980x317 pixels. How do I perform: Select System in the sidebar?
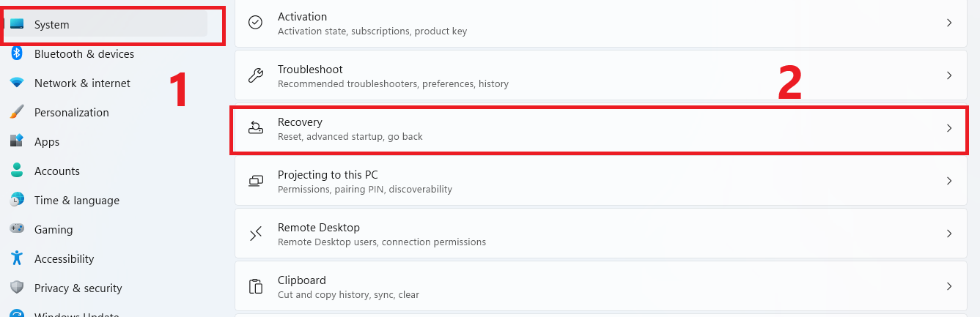tap(51, 25)
